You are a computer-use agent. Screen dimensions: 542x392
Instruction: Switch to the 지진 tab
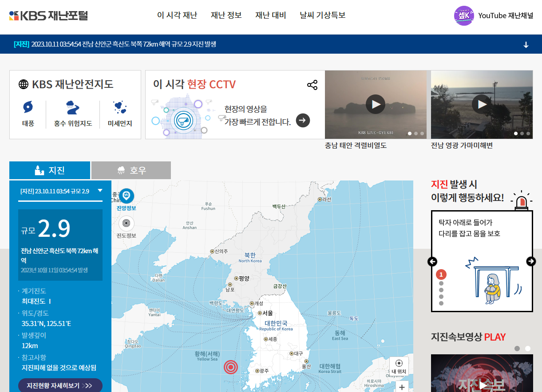50,170
